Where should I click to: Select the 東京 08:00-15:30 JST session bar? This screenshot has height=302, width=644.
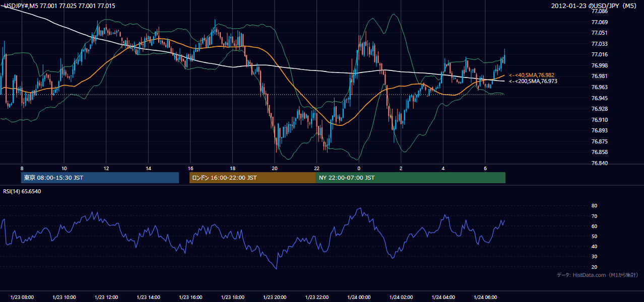click(x=100, y=178)
